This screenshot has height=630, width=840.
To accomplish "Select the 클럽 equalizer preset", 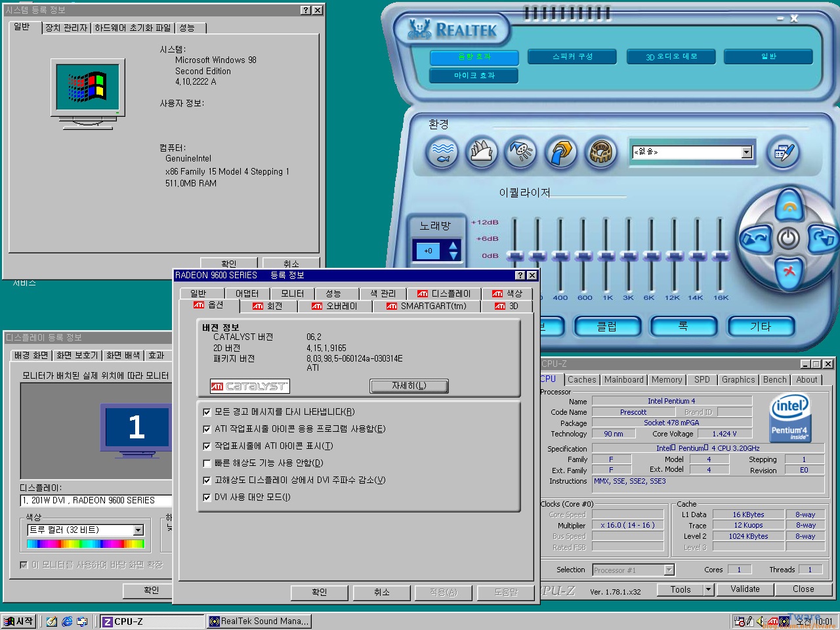I will pyautogui.click(x=607, y=326).
